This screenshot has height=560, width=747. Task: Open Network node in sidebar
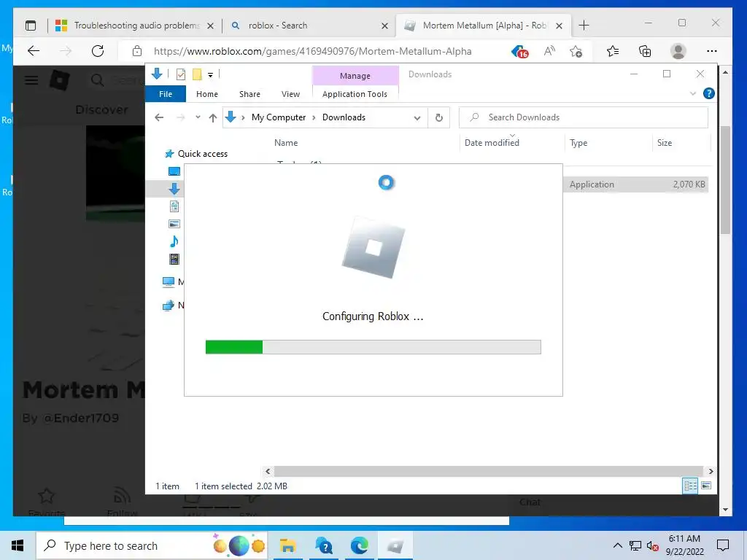tap(169, 306)
